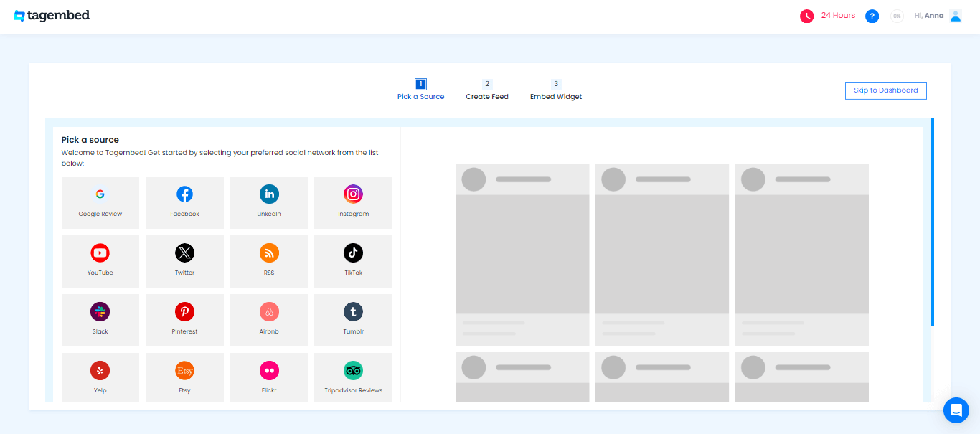Click the 0% progress indicator circle
The width and height of the screenshot is (980, 434).
coord(897,16)
